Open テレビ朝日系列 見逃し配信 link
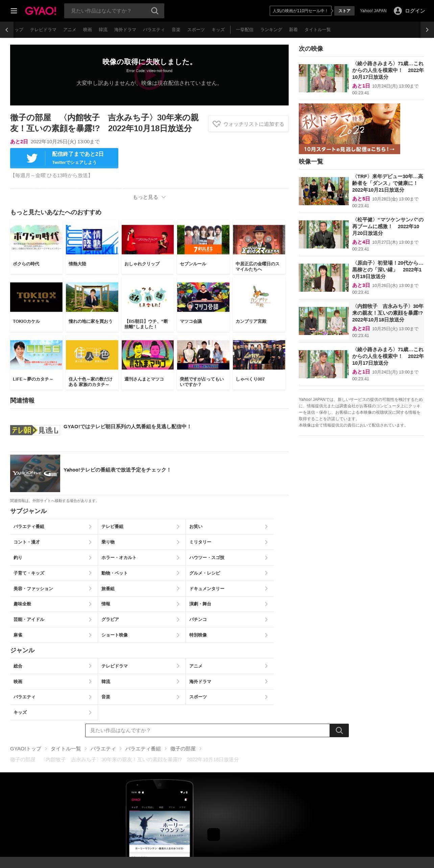Image resolution: width=434 pixels, height=868 pixels. [x=127, y=427]
